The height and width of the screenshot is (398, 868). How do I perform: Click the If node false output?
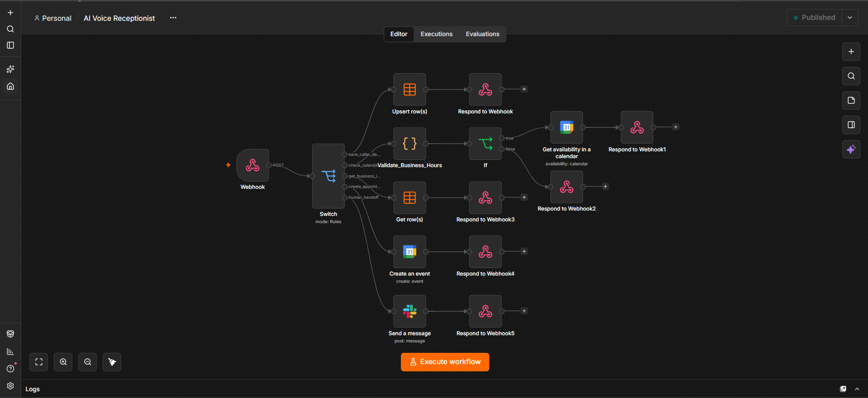tap(502, 149)
